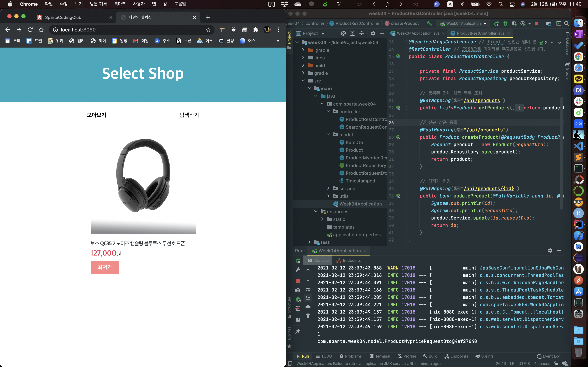Click the 최저가 button
The height and width of the screenshot is (367, 588).
(105, 267)
